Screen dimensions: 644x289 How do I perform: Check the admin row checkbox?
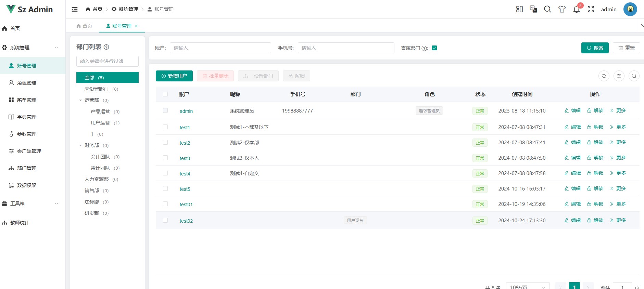(165, 110)
